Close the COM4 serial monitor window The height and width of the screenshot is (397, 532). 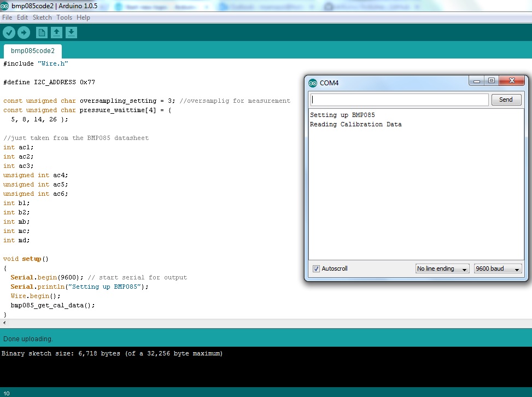coord(512,81)
